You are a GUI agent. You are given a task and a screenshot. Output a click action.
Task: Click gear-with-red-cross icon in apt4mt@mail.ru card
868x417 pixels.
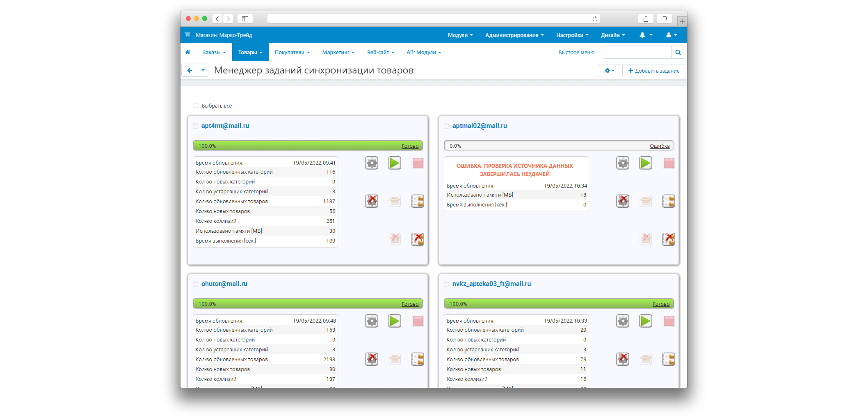click(x=372, y=201)
